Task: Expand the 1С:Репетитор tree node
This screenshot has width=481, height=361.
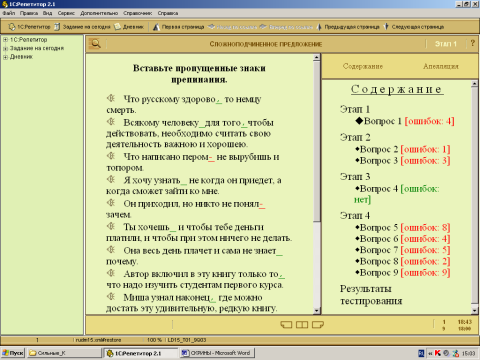Action: (x=5, y=40)
